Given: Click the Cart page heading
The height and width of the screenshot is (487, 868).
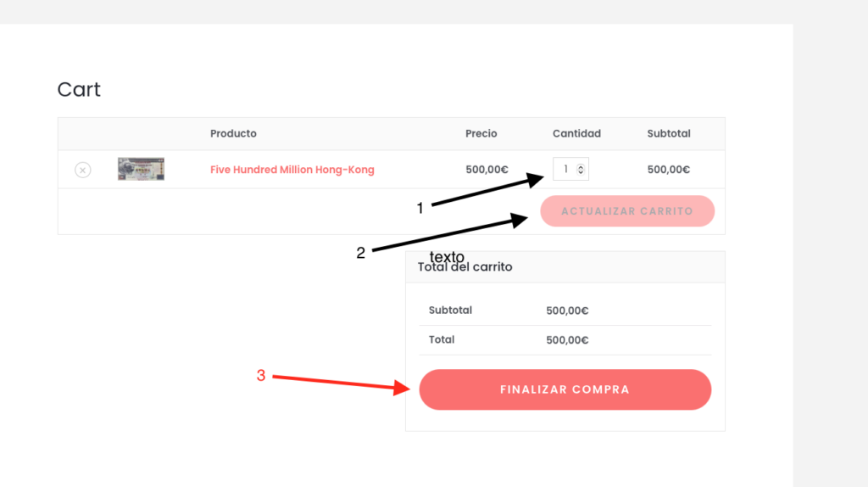Looking at the screenshot, I should point(79,89).
